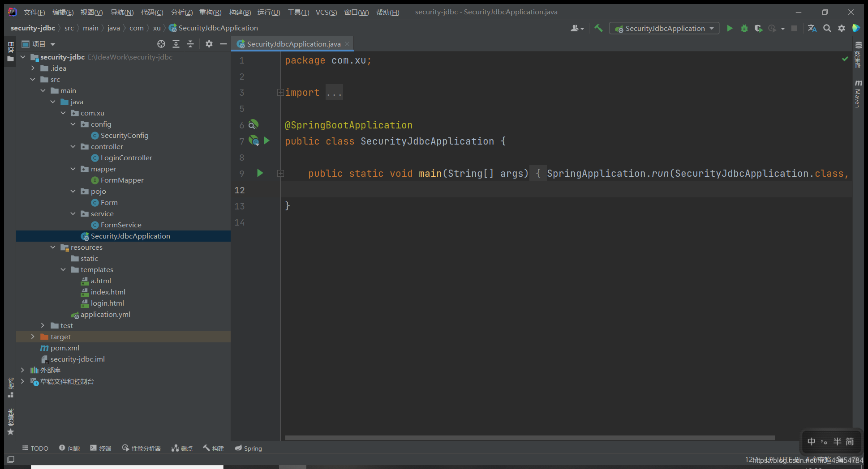Open project panel options gear
The height and width of the screenshot is (469, 868).
209,44
